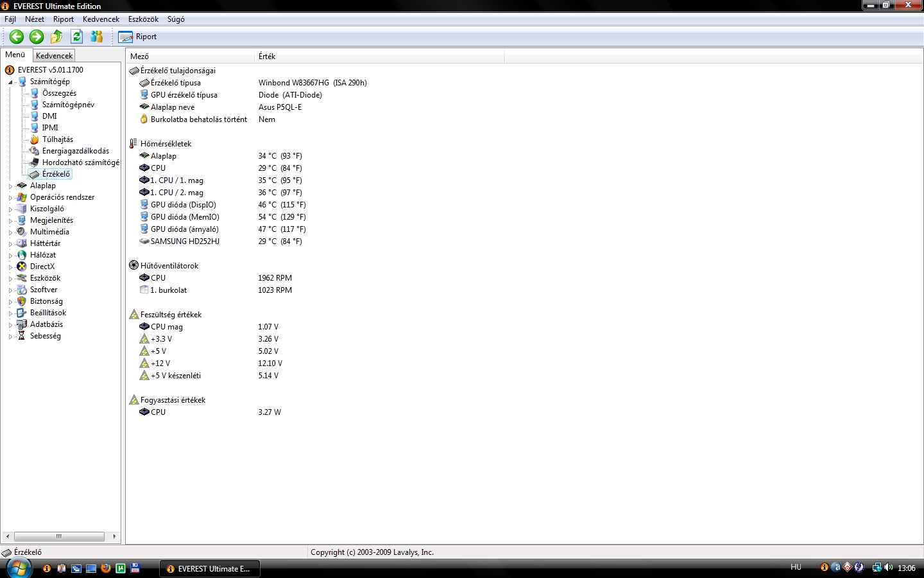The image size is (924, 578).
Task: Select EVEREST v5.01.1700 root tree node
Action: pyautogui.click(x=51, y=70)
